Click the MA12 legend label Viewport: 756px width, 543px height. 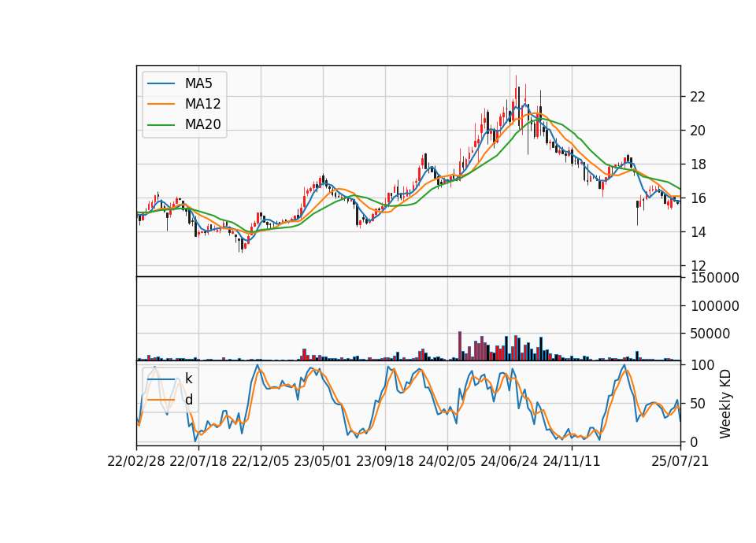click(x=202, y=104)
